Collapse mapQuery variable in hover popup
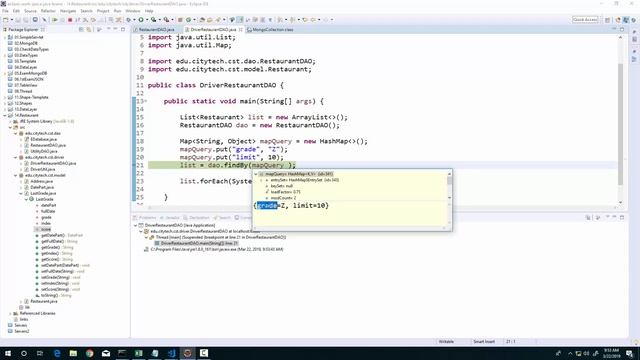The image size is (640, 360). pos(256,174)
